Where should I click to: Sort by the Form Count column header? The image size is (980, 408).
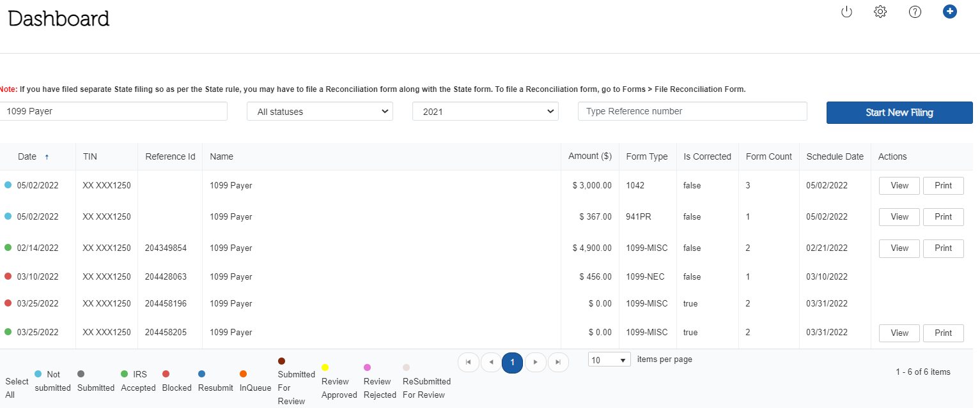pos(769,156)
